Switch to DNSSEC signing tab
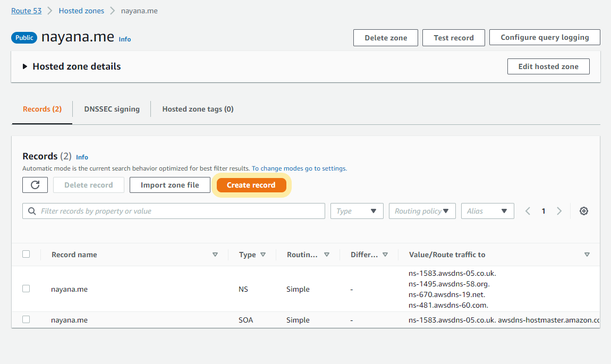 tap(112, 109)
